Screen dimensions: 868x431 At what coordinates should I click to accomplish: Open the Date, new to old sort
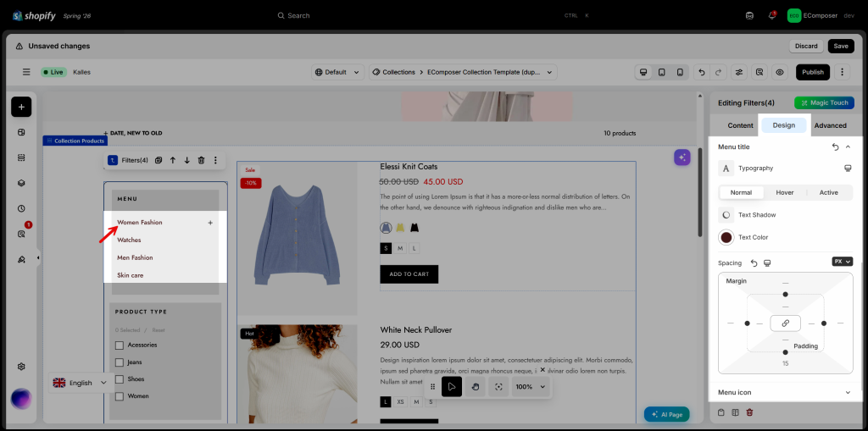tap(133, 133)
